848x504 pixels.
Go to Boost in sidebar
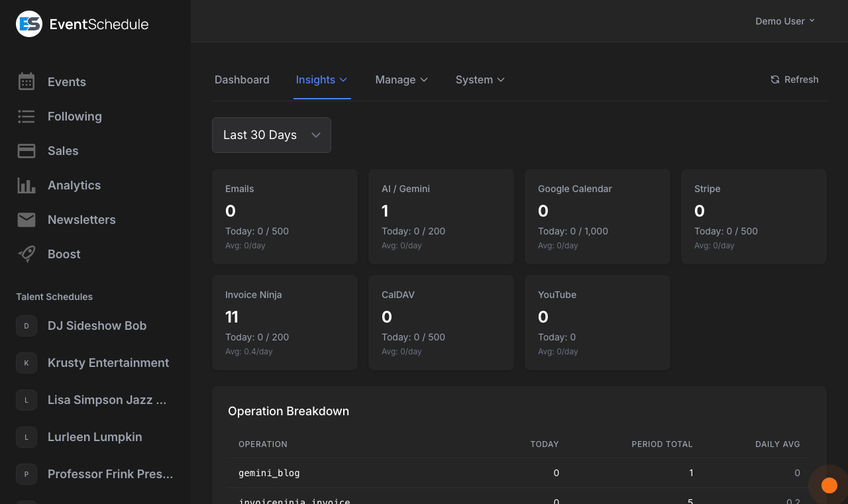64,254
